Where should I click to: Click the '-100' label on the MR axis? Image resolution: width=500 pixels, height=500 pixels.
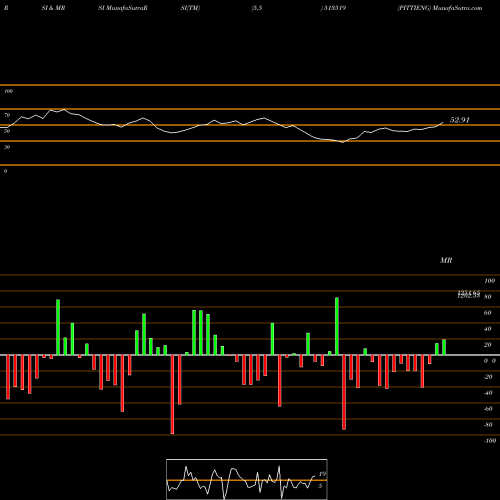click(x=490, y=441)
